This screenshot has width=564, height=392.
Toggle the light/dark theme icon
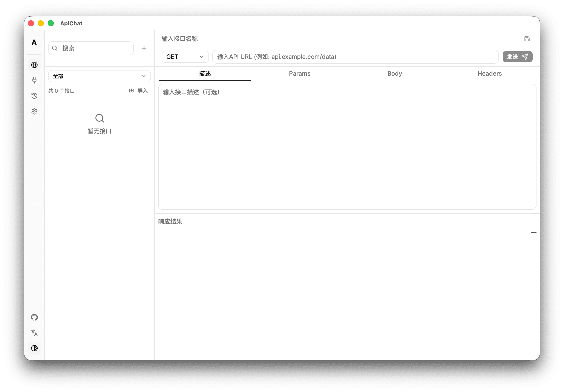[34, 348]
